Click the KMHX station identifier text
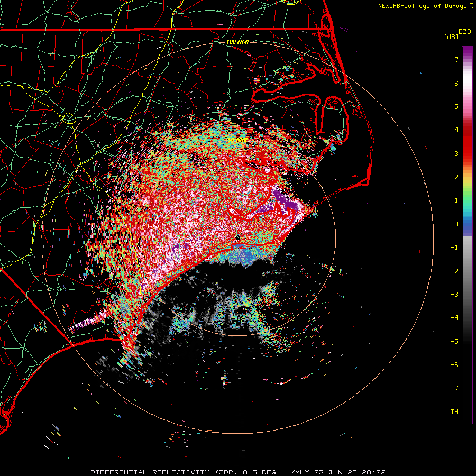476x476 pixels. point(300,472)
